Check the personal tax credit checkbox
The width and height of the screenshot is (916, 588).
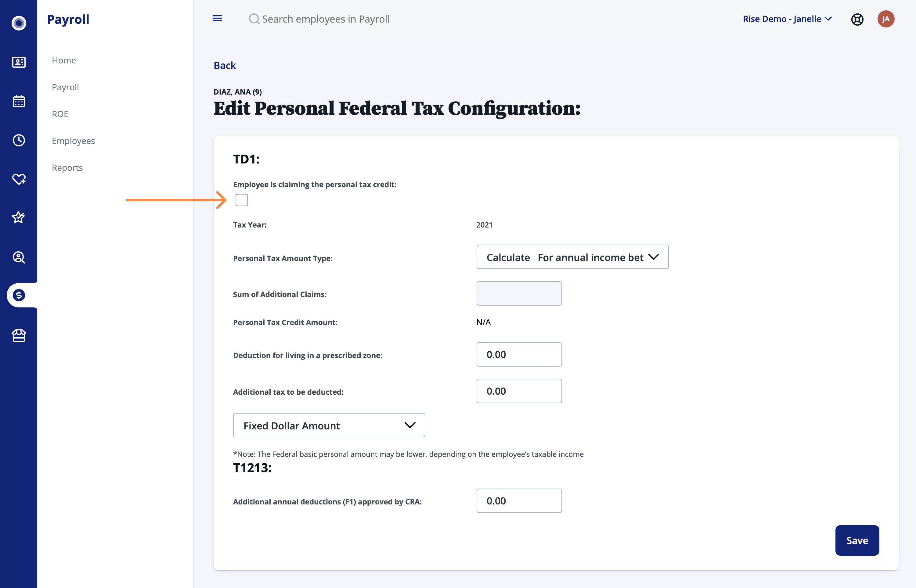pyautogui.click(x=241, y=200)
